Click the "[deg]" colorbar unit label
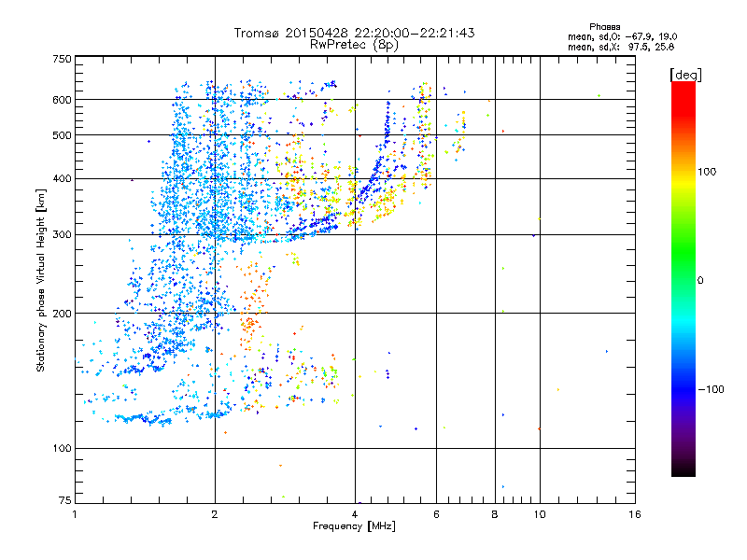 point(685,75)
